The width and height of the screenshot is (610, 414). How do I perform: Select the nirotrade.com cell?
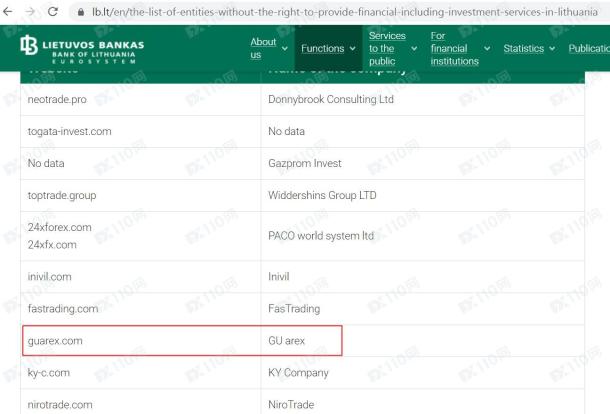point(140,402)
